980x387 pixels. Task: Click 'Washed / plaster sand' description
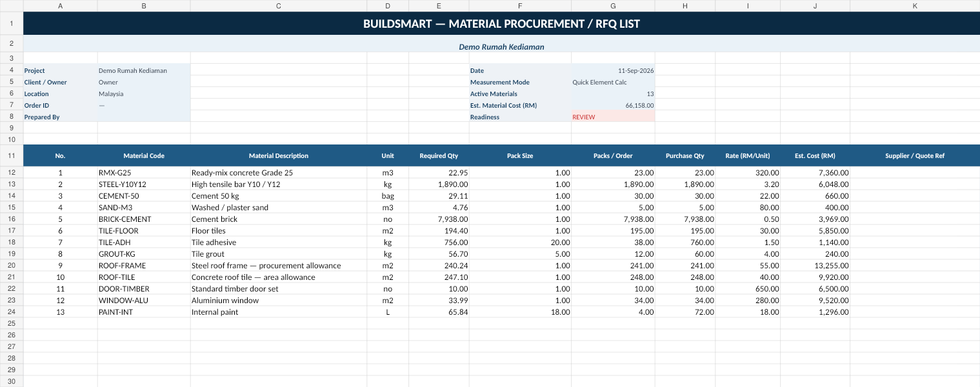[279, 208]
